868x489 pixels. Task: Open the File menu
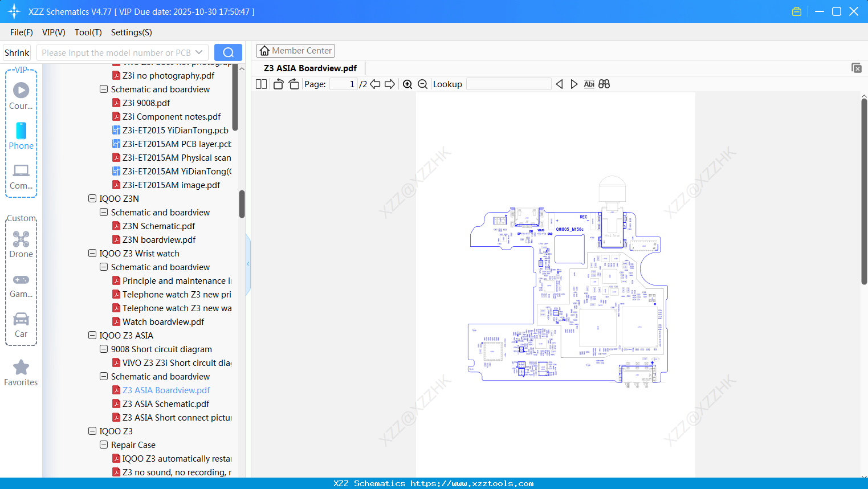point(22,32)
